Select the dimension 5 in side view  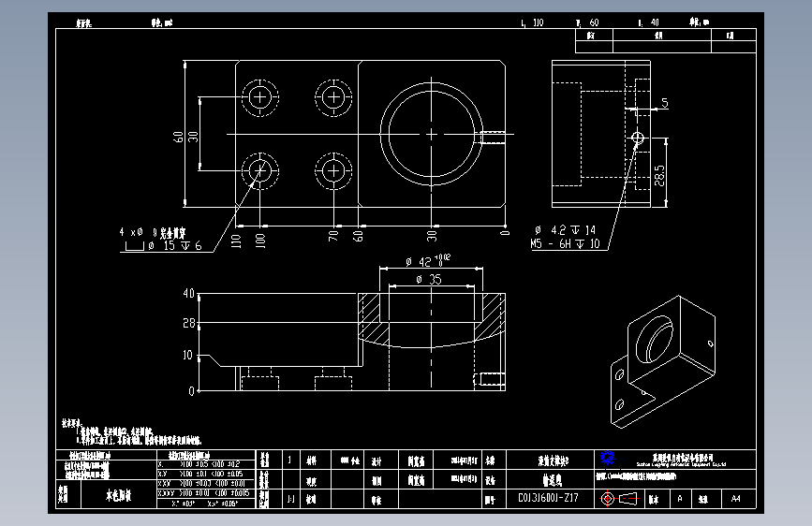665,104
